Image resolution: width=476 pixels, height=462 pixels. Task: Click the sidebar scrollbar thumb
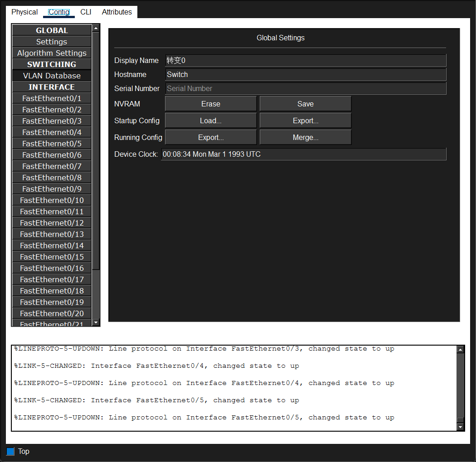tap(96, 150)
